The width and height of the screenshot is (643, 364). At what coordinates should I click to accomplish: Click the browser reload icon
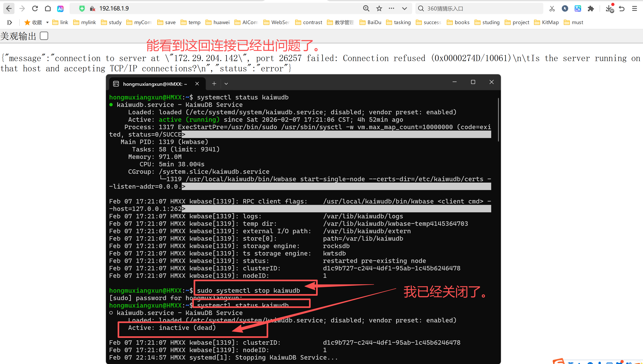[x=35, y=8]
